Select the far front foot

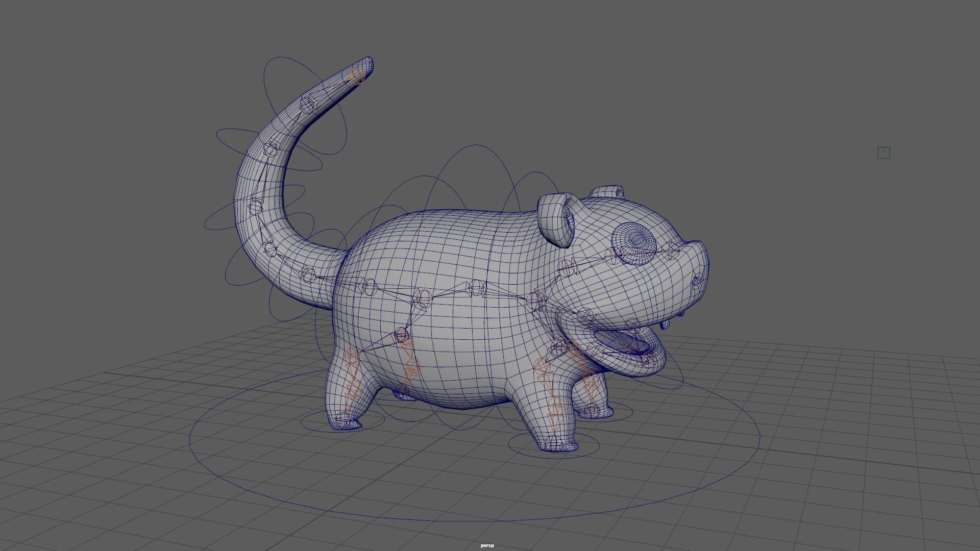click(595, 411)
